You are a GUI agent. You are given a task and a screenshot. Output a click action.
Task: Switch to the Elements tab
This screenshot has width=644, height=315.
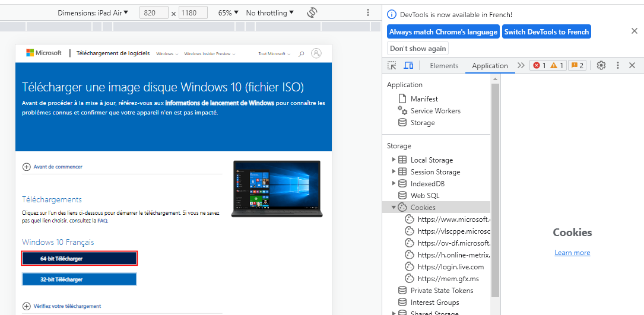[444, 66]
